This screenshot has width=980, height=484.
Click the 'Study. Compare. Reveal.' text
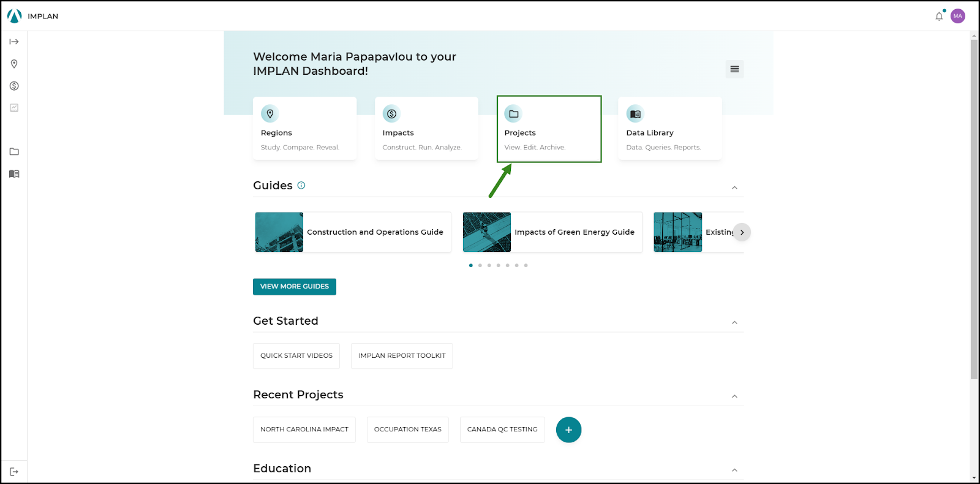click(300, 148)
